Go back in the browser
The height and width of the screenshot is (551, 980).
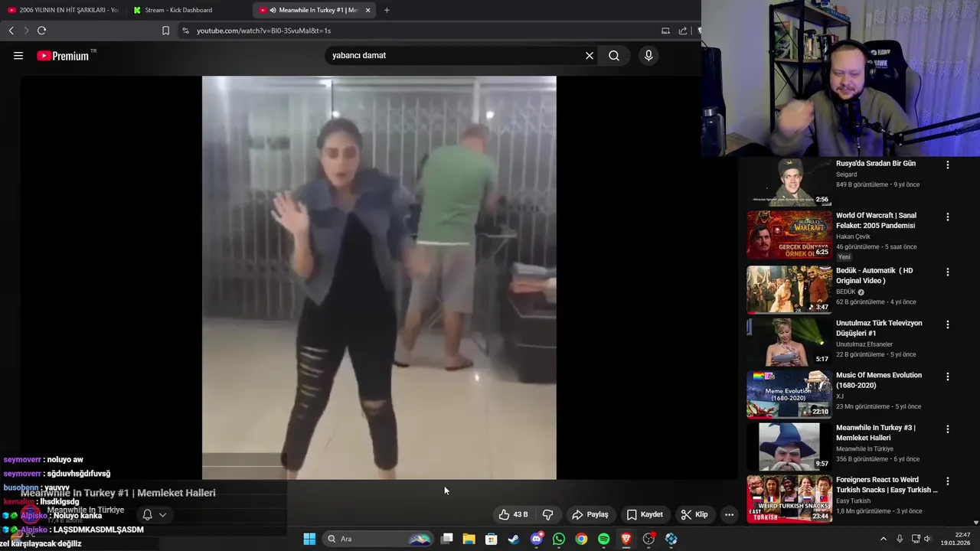coord(11,31)
